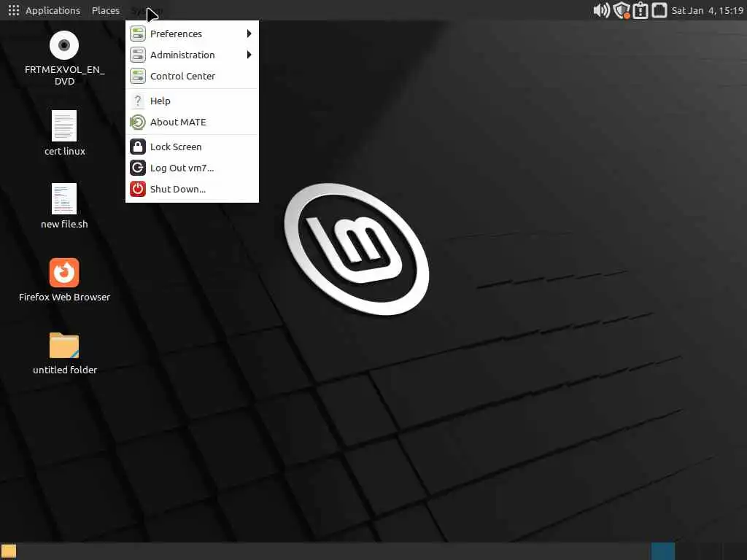Open the Places menu
Image resolution: width=747 pixels, height=560 pixels.
click(105, 10)
